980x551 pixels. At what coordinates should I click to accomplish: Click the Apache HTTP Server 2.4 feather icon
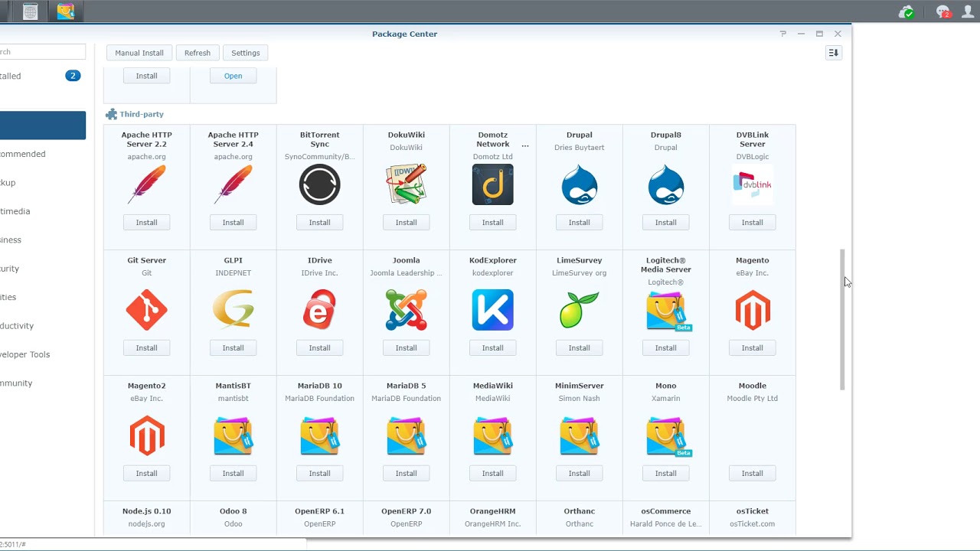click(x=233, y=184)
